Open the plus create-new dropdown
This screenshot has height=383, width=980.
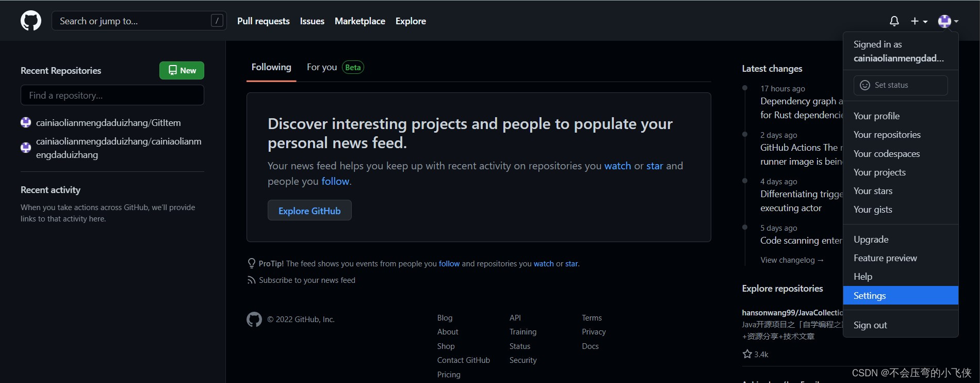coord(919,21)
